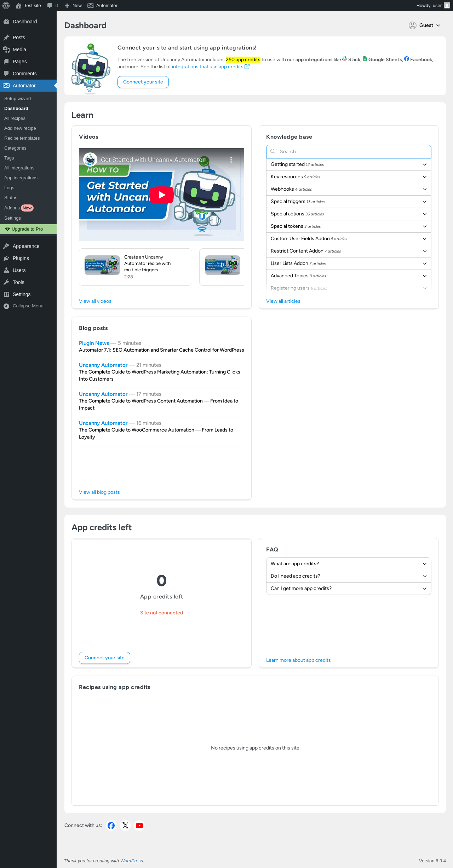
Task: Click the Posts pin icon
Action: [x=6, y=37]
